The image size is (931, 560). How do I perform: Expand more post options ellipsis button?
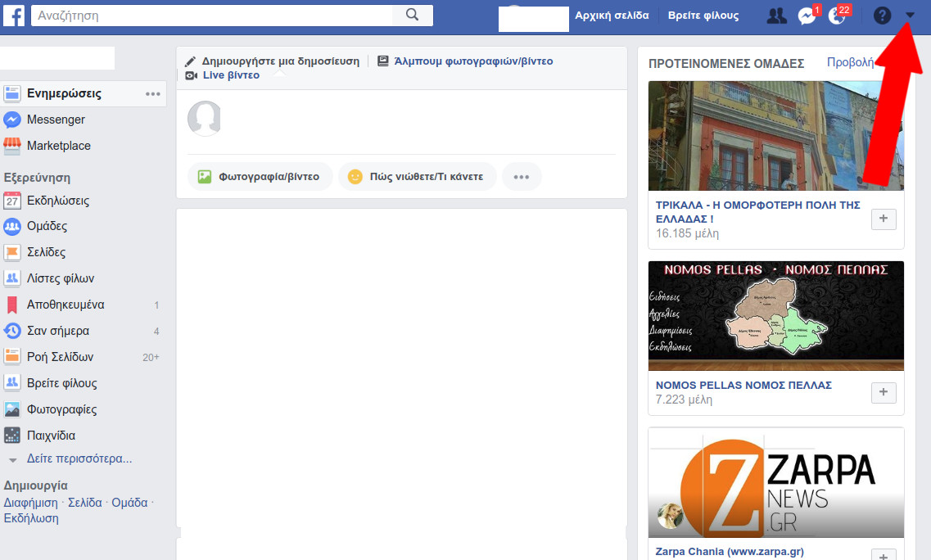(x=522, y=177)
